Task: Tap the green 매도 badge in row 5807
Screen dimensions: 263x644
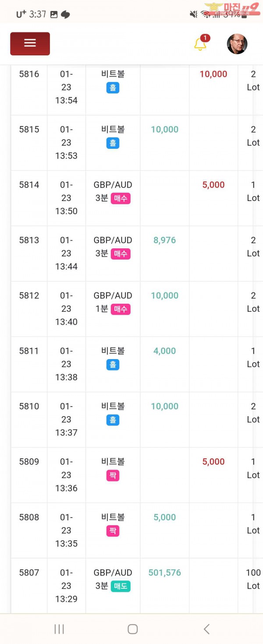Action: coord(121,586)
